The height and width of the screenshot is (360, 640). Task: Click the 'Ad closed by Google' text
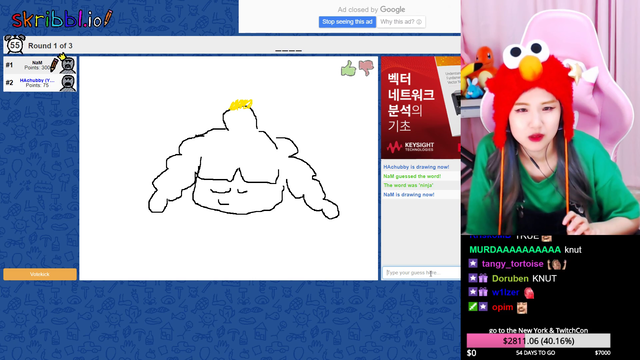coord(371,9)
